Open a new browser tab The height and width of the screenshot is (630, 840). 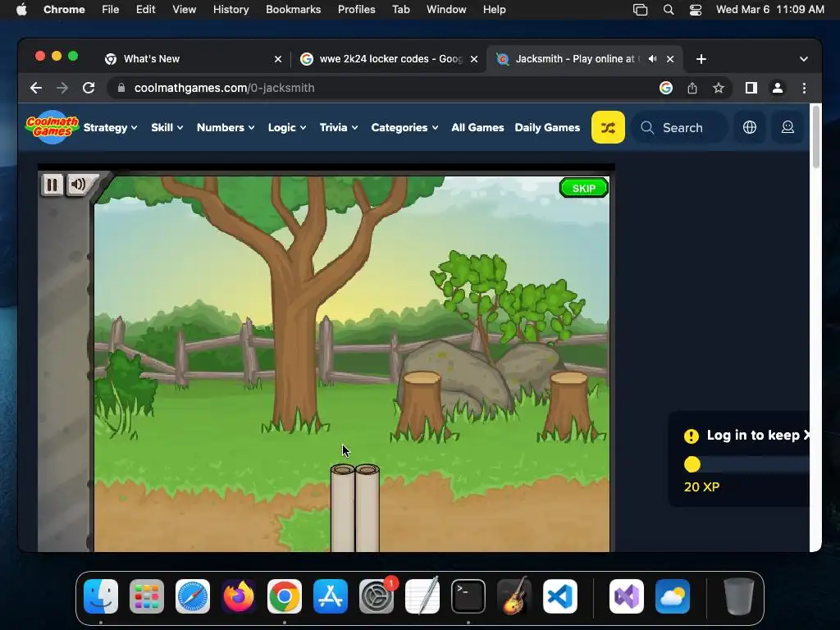(x=701, y=59)
